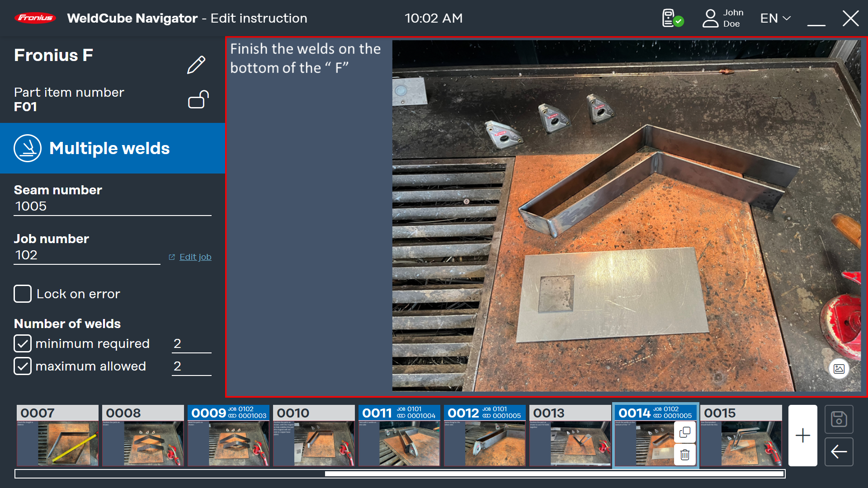This screenshot has width=868, height=488.
Task: Delete step 0014 with trash icon
Action: pyautogui.click(x=685, y=455)
